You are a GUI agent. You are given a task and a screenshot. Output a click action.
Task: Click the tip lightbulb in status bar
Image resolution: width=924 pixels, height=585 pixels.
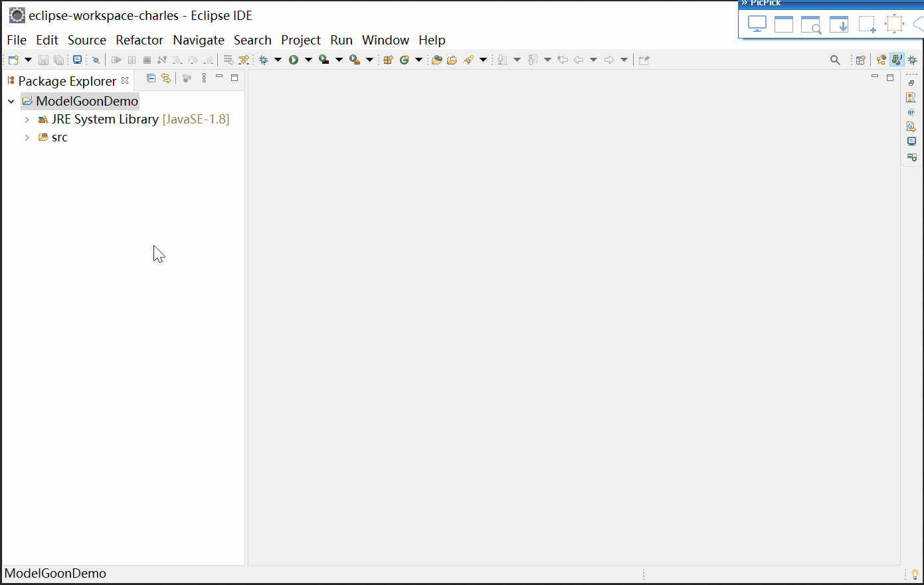915,574
